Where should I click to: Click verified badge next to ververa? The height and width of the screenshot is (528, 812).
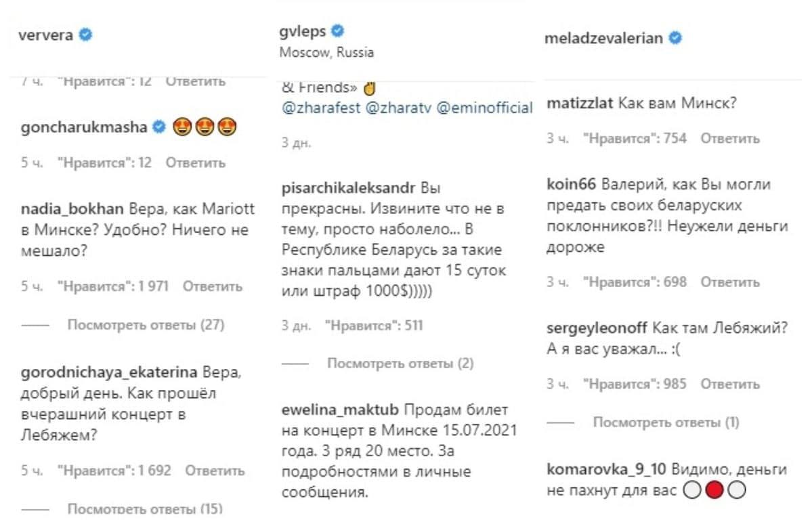(x=85, y=35)
